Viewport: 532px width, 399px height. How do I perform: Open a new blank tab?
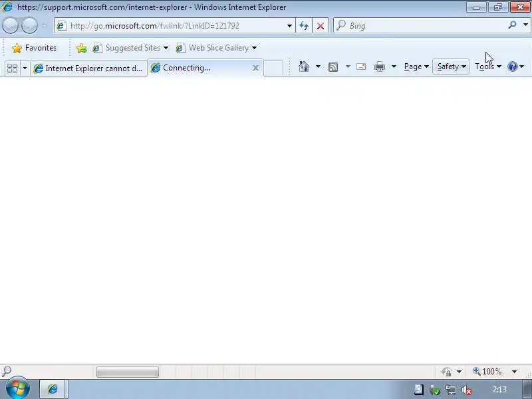pyautogui.click(x=273, y=68)
